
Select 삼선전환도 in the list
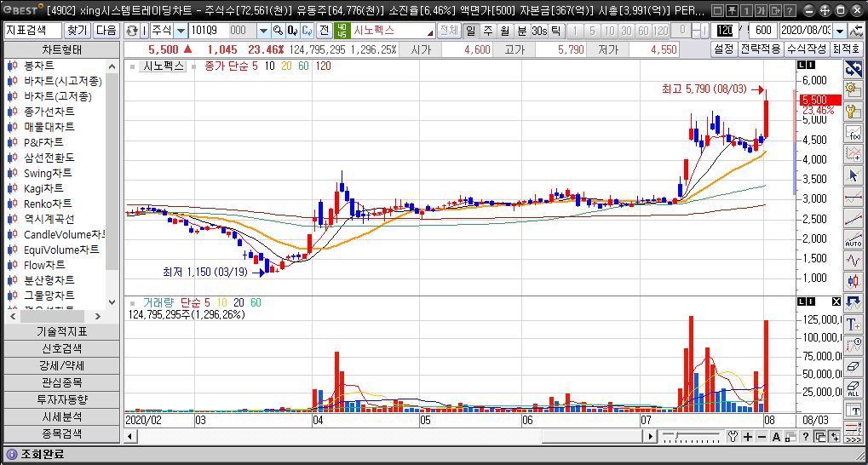[49, 158]
